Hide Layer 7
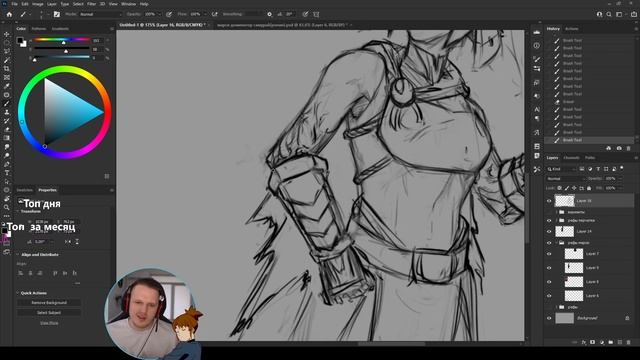 549,254
